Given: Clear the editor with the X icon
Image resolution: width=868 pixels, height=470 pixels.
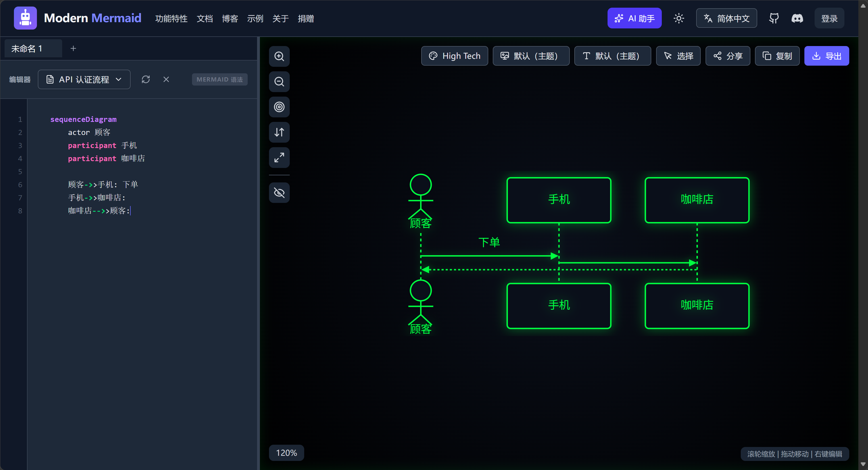Looking at the screenshot, I should click(166, 79).
